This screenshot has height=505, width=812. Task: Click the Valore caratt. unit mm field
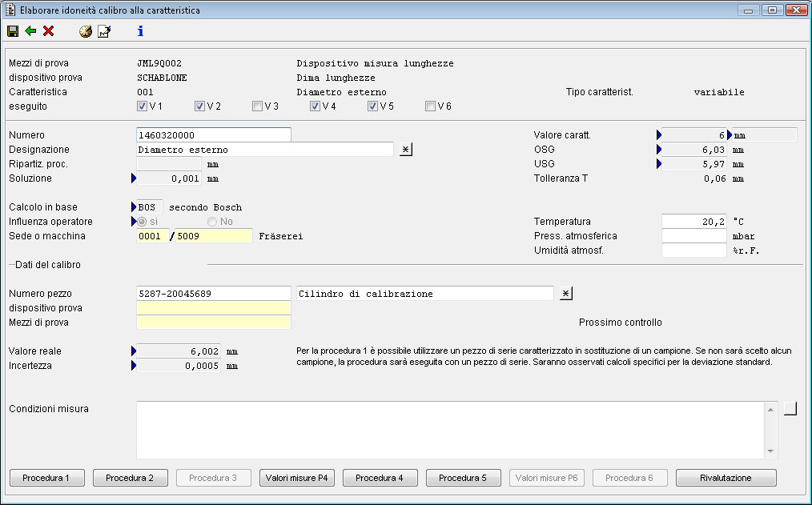tap(765, 135)
